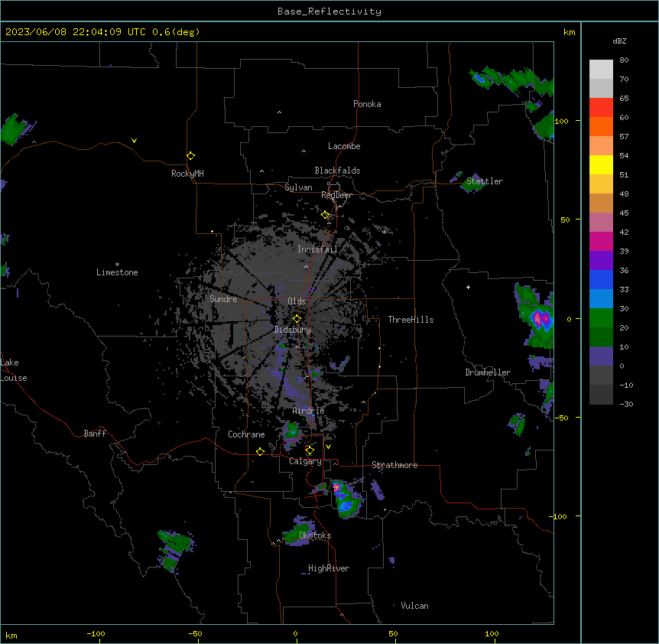This screenshot has width=659, height=644.
Task: Click the Blackfalds city label
Action: coord(337,171)
